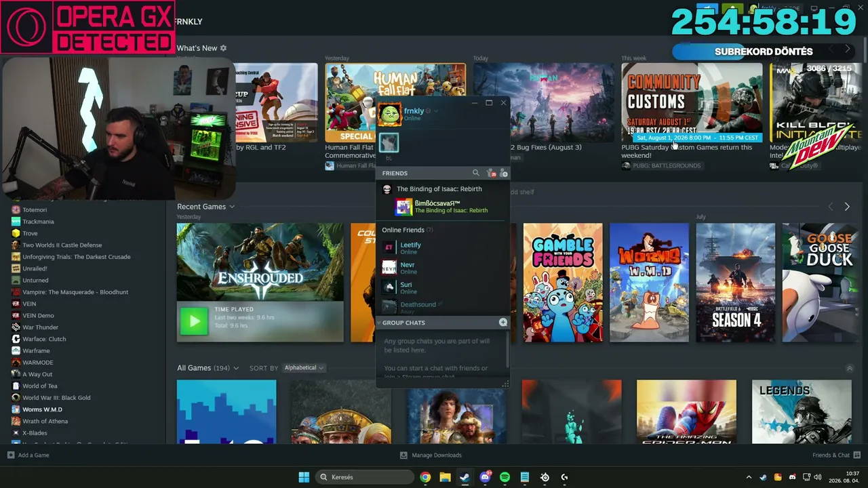The height and width of the screenshot is (488, 868).
Task: Expand the All Games dropdown
Action: click(236, 368)
